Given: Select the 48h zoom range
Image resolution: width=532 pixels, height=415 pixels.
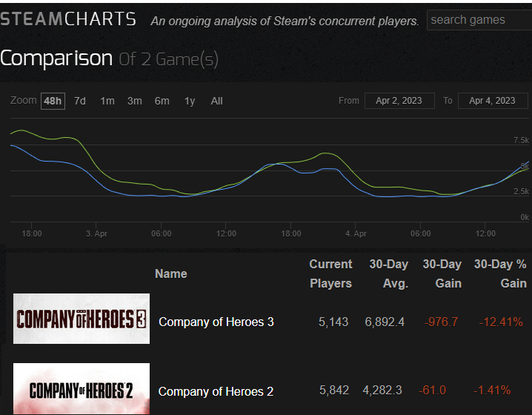Looking at the screenshot, I should [53, 101].
